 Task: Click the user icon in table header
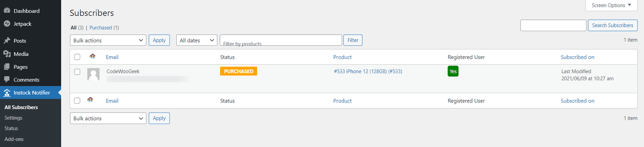93,56
